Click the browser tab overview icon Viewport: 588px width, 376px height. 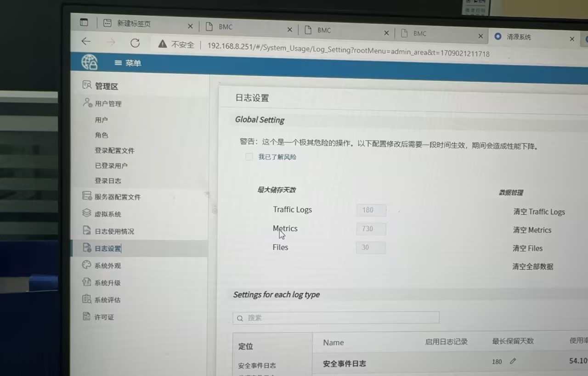click(x=84, y=22)
